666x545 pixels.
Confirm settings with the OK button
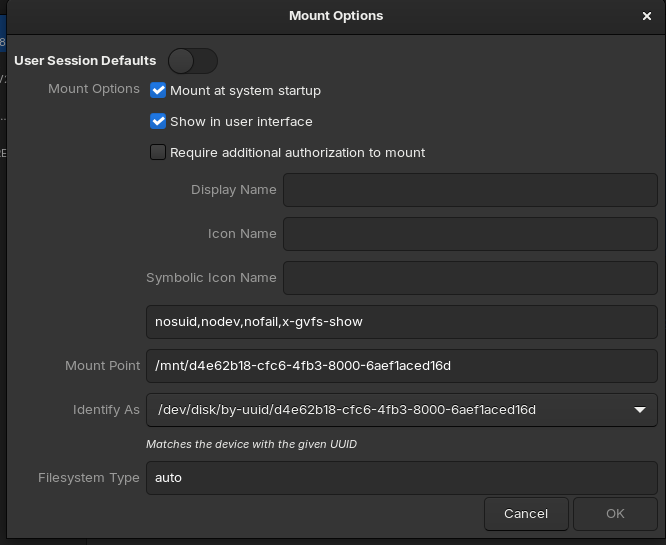click(x=615, y=514)
